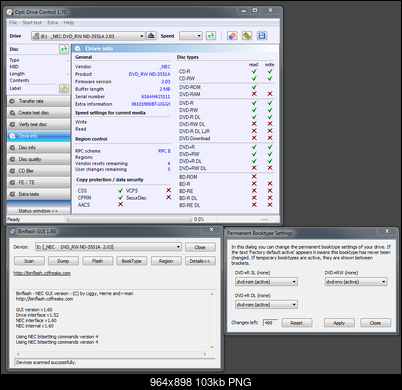Click Reset in Booktype Settings
402x390 pixels.
point(297,323)
